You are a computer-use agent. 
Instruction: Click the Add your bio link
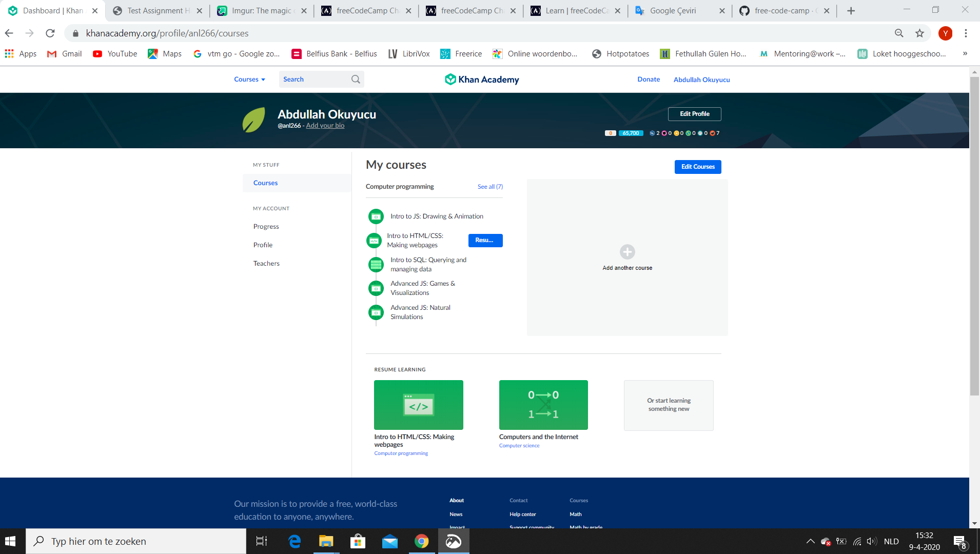[x=325, y=126]
